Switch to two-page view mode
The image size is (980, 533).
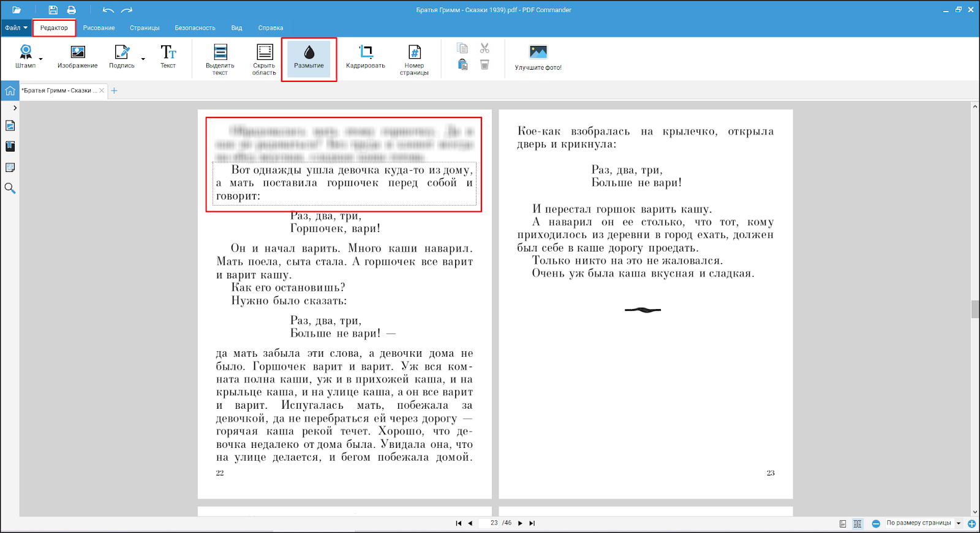[858, 524]
